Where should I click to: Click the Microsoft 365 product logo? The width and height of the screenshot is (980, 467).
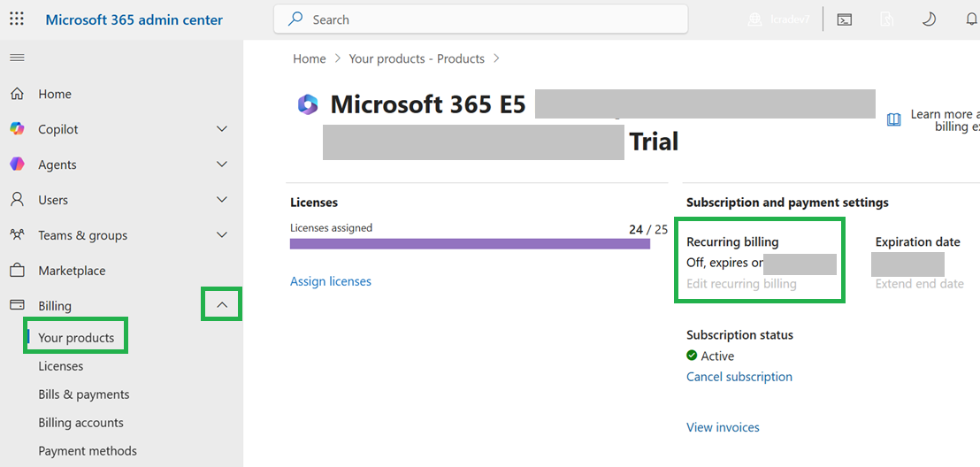point(308,104)
